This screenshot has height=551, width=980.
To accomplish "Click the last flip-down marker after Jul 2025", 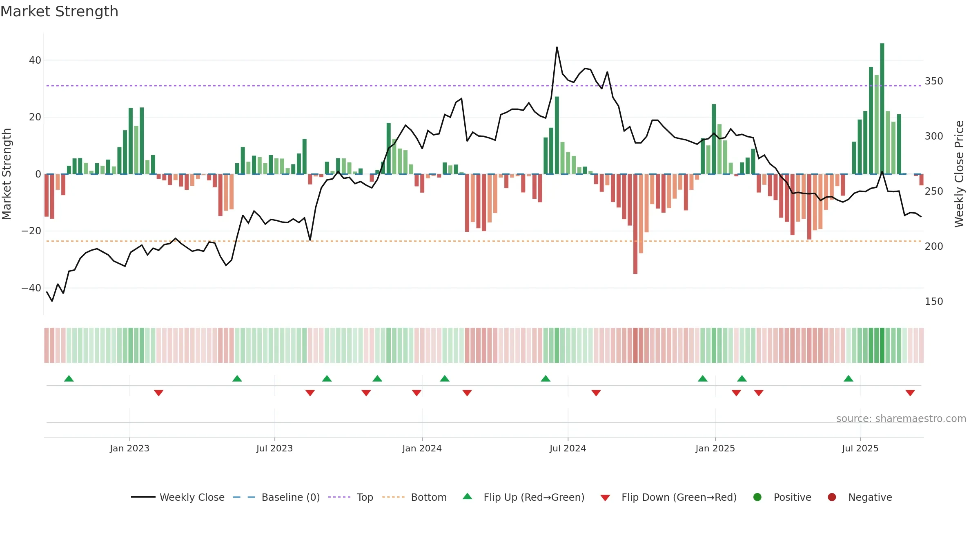I will click(x=910, y=393).
